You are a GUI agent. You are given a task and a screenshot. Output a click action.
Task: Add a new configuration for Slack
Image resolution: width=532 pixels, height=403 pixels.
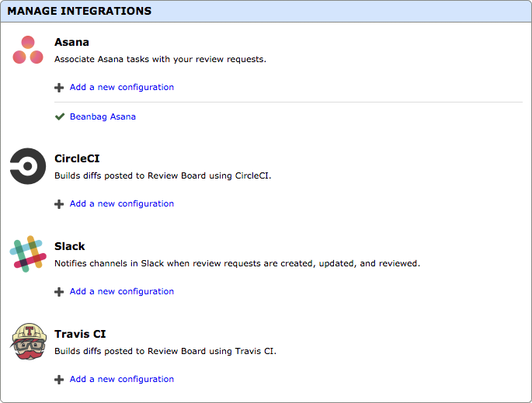[x=122, y=291]
